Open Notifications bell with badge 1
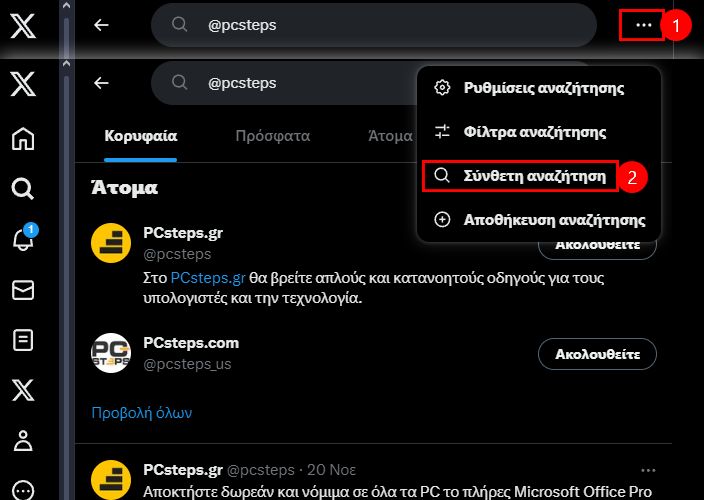The height and width of the screenshot is (500, 704). 24,238
